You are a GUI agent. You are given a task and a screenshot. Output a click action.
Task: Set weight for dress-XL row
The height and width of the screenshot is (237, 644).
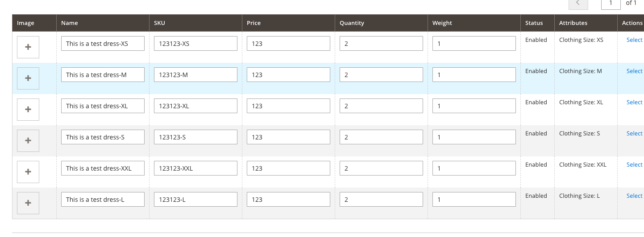tap(474, 106)
